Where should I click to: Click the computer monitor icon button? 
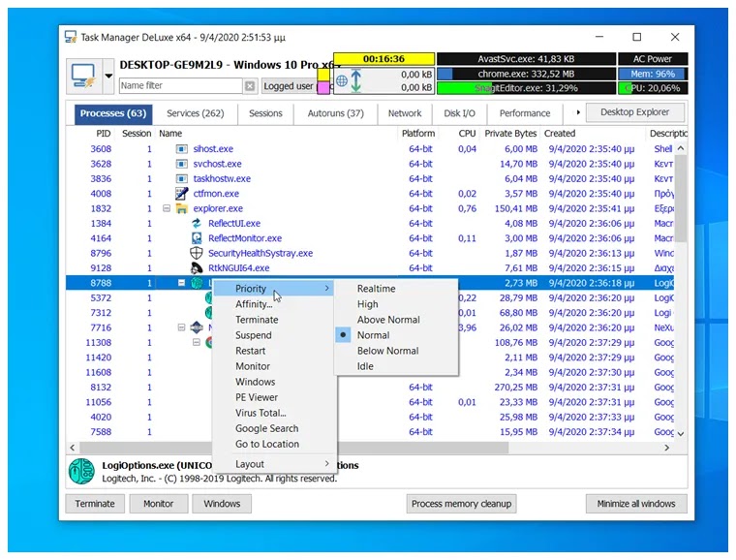(83, 76)
